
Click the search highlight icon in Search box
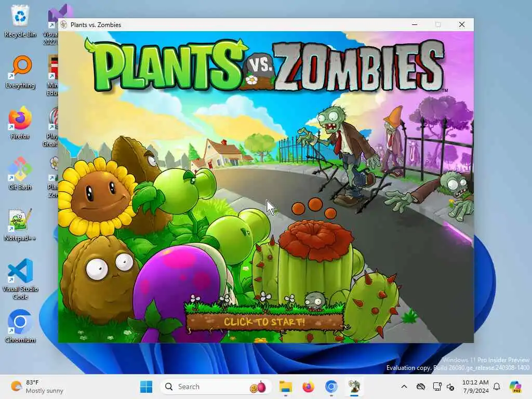point(258,387)
